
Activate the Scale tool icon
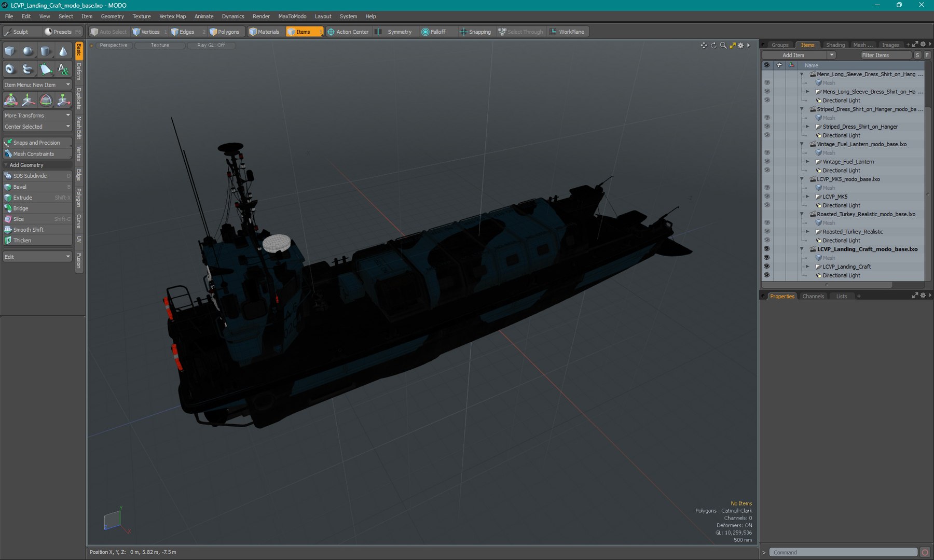63,100
